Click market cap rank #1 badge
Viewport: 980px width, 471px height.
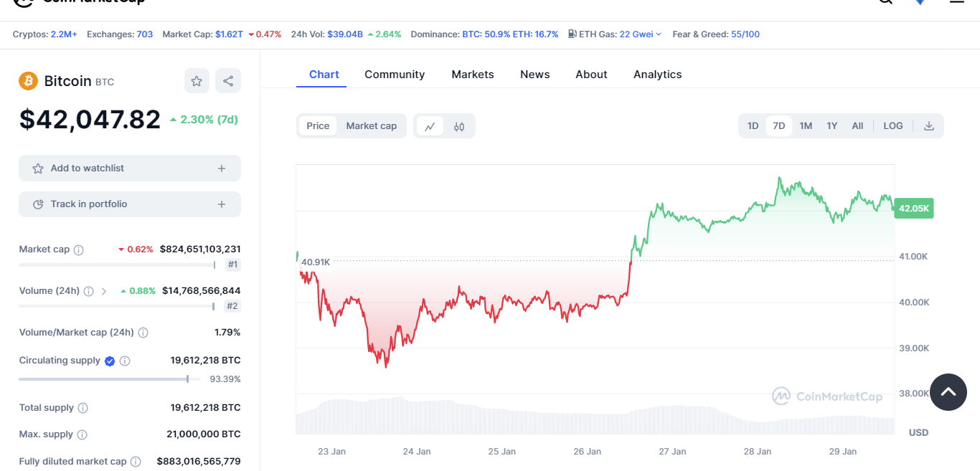pyautogui.click(x=233, y=265)
